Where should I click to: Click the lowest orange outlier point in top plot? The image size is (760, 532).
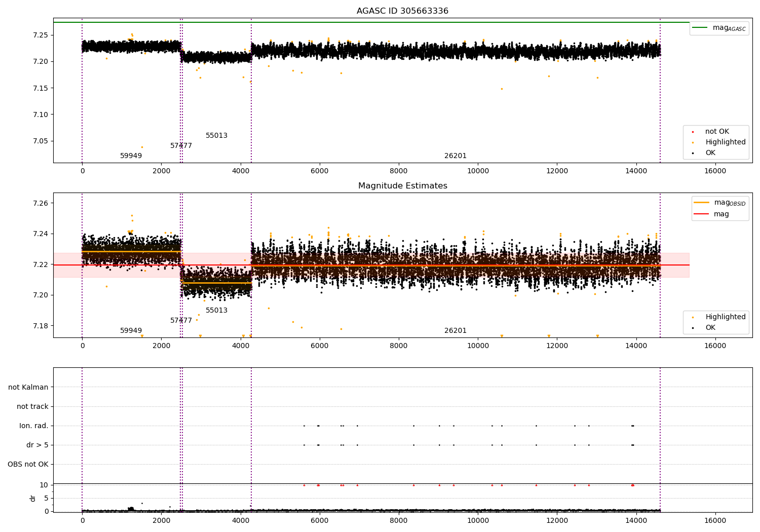[142, 147]
